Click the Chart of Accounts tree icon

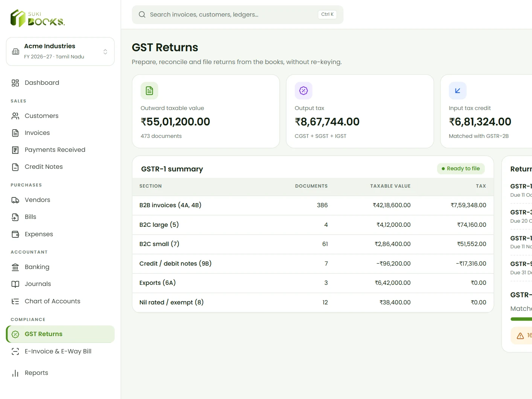15,301
